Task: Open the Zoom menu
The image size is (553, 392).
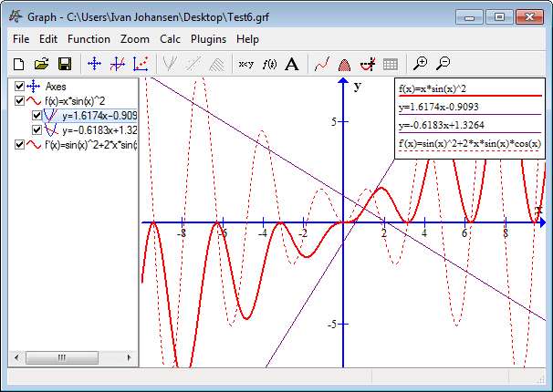Action: (x=135, y=39)
